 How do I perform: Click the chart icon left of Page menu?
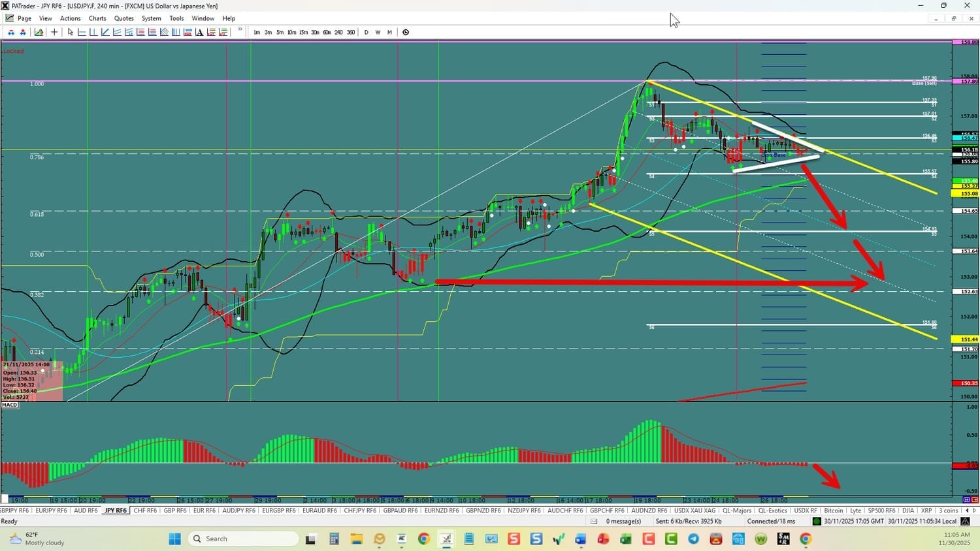pyautogui.click(x=9, y=18)
